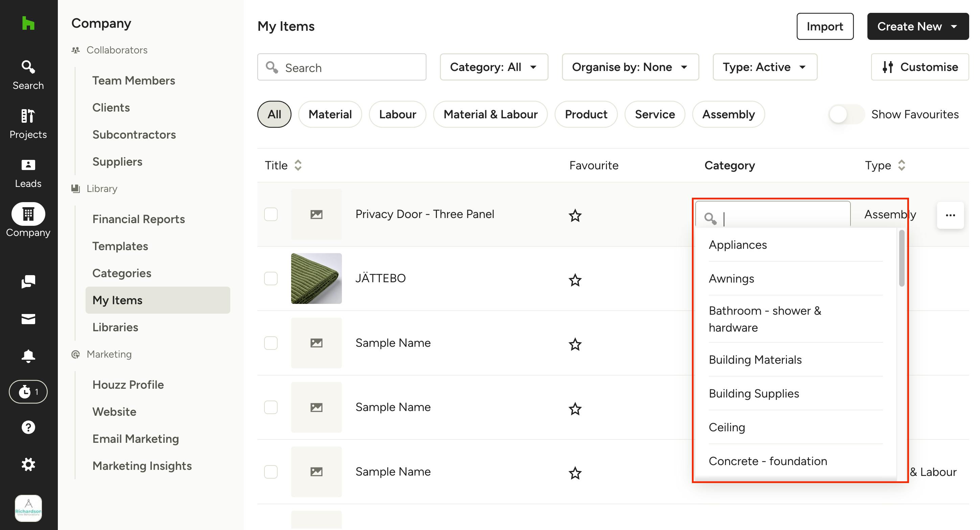Open the time tracker badge

tap(28, 392)
